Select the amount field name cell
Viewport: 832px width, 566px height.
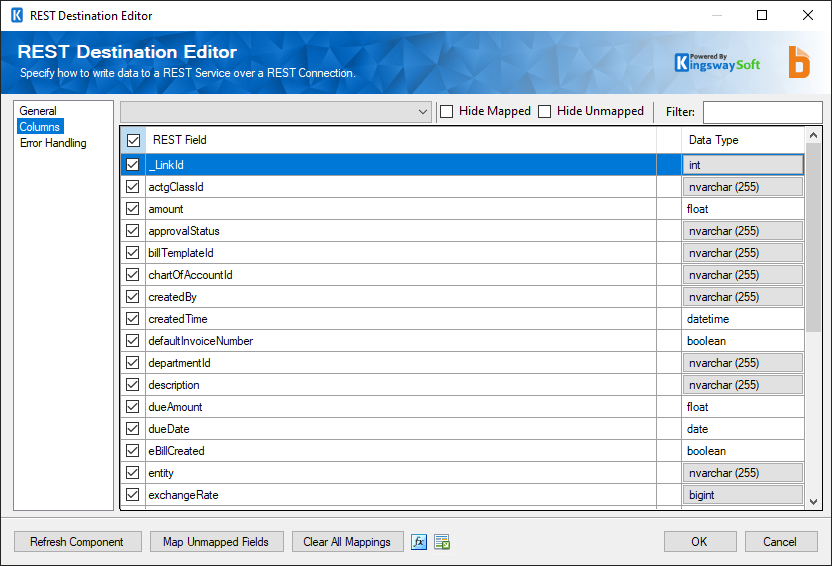[x=401, y=209]
